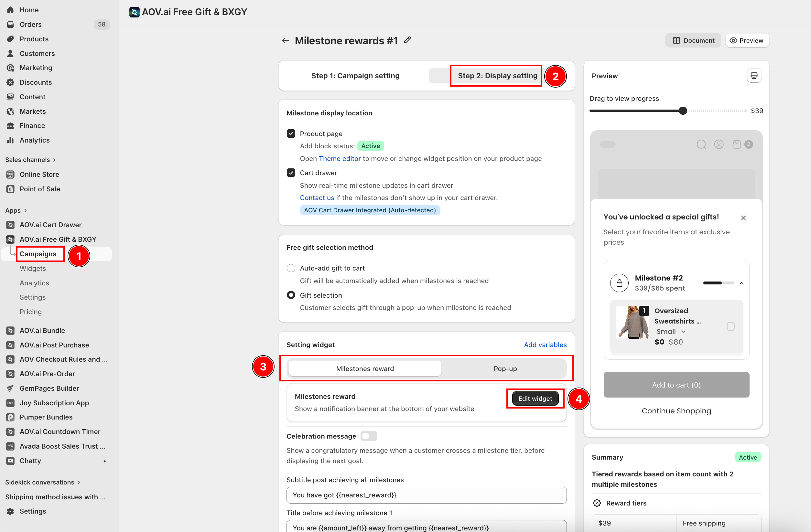
Task: Click the Drag to view progress slider handle
Action: [x=683, y=111]
